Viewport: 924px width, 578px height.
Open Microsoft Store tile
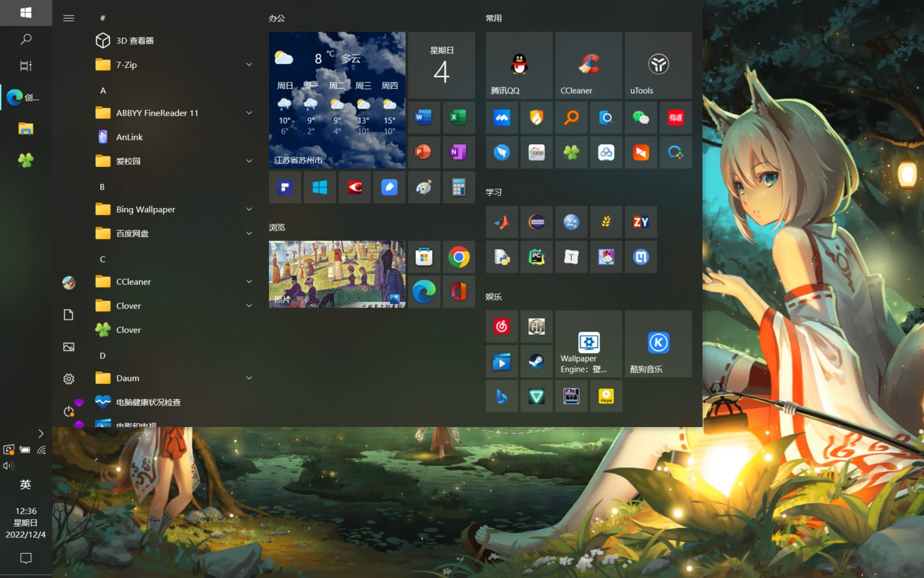tap(424, 257)
